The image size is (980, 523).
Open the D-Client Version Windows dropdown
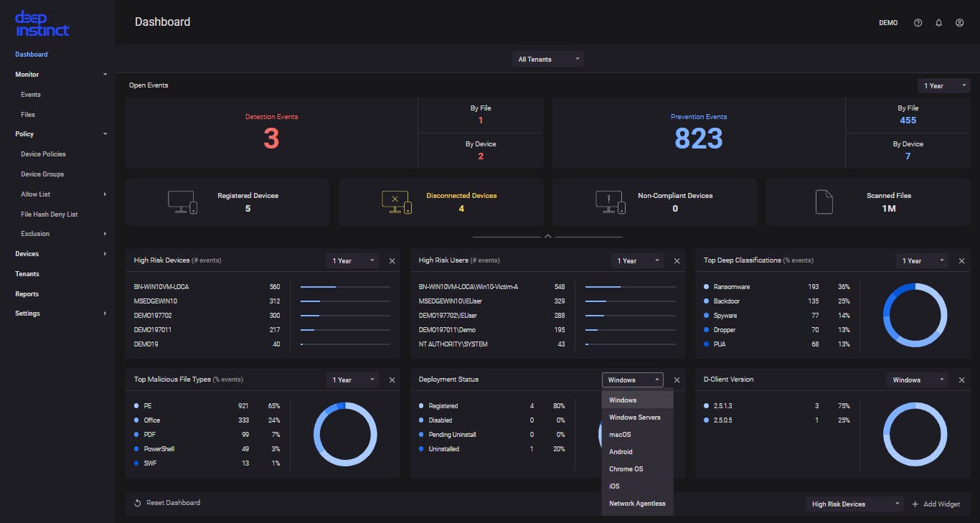916,380
